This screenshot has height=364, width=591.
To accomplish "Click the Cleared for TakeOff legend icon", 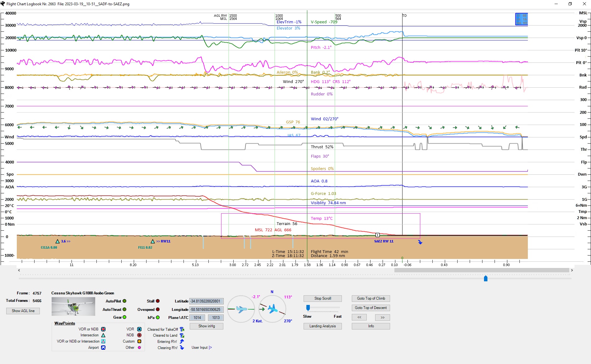I will point(182,329).
